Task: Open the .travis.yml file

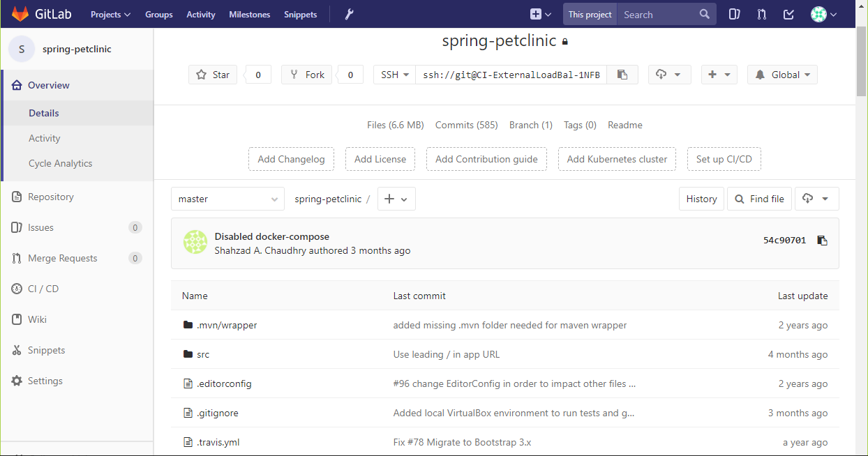Action: [218, 442]
